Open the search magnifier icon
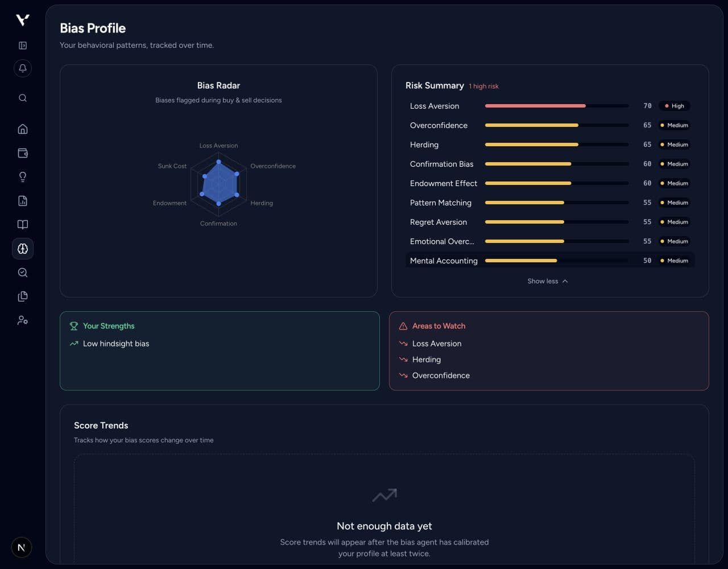Screen dimensions: 728x569 [x=23, y=98]
